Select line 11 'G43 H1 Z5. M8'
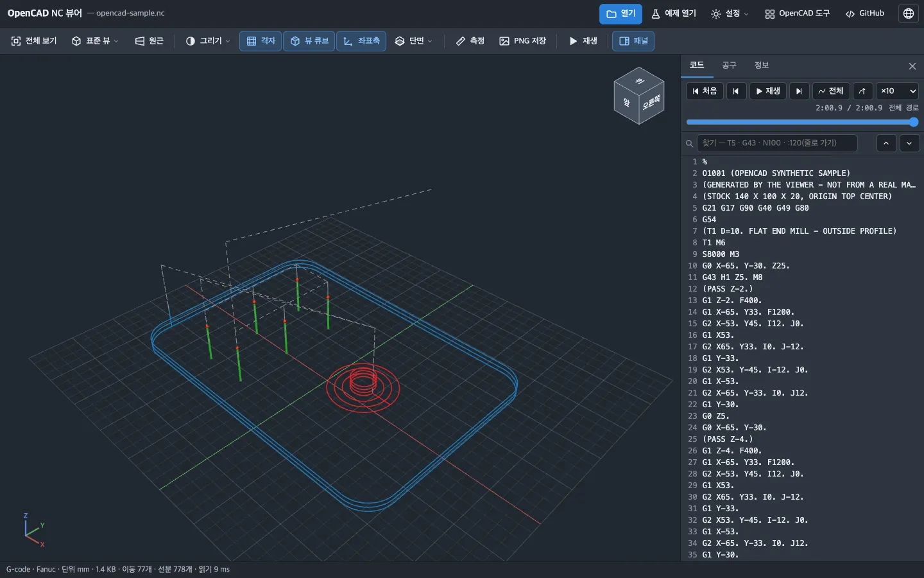 (x=802, y=277)
